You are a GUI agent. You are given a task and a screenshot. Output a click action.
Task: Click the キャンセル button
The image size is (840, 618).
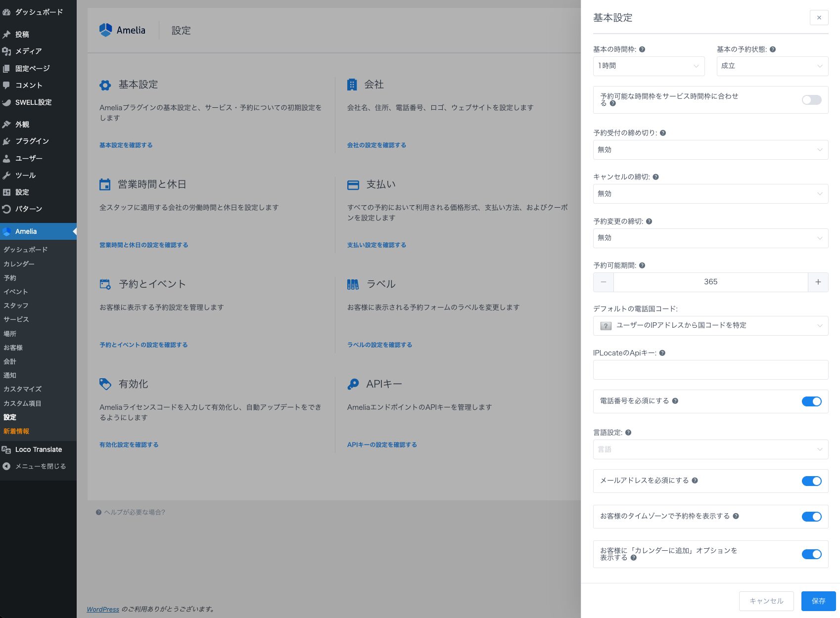click(x=766, y=601)
